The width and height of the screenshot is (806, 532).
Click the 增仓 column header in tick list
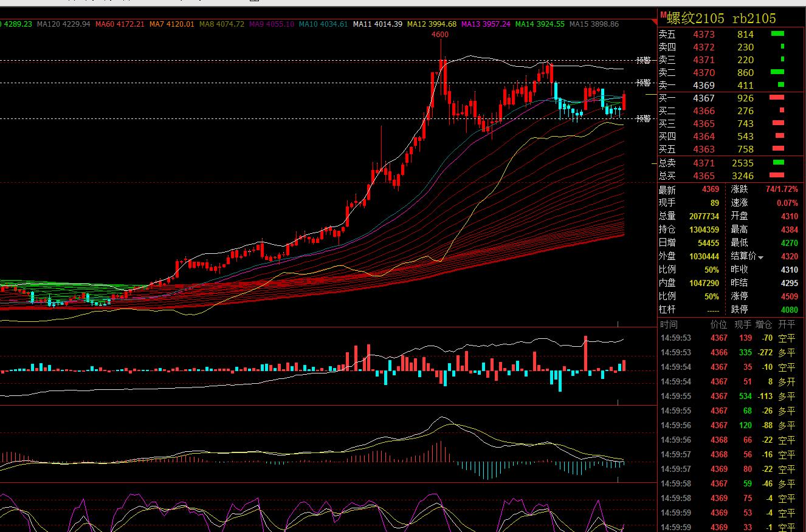tap(764, 325)
